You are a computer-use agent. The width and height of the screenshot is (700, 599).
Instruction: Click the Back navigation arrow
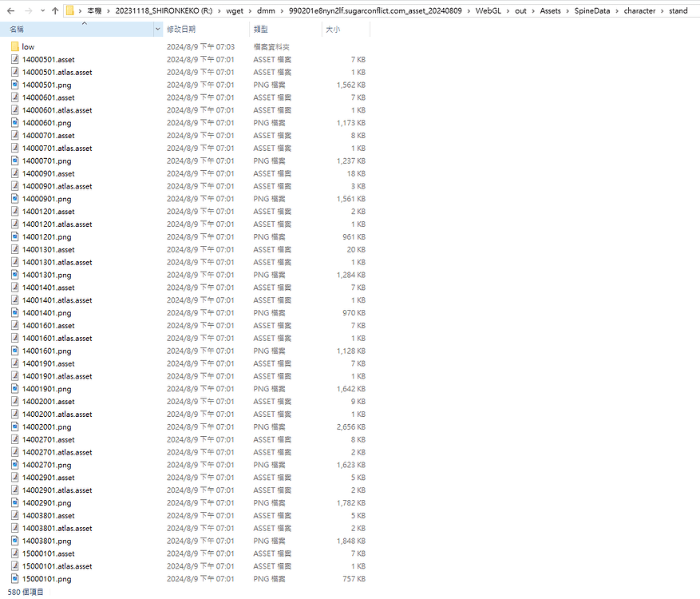[x=10, y=11]
